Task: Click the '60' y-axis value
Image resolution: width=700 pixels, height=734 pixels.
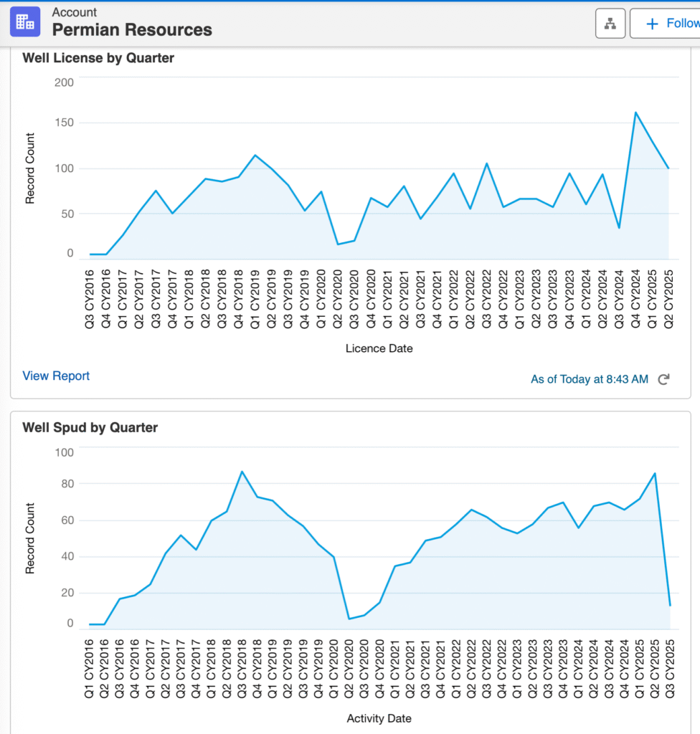Action: pyautogui.click(x=67, y=520)
